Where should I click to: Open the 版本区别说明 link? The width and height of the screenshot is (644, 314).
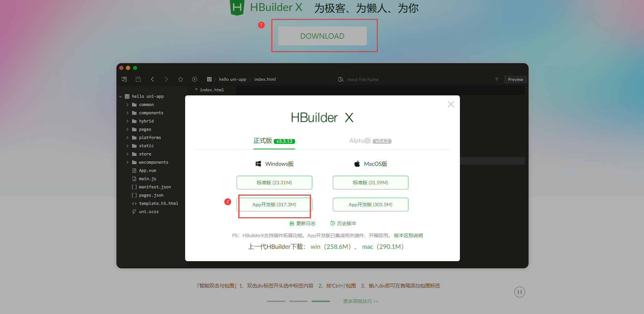coord(408,235)
